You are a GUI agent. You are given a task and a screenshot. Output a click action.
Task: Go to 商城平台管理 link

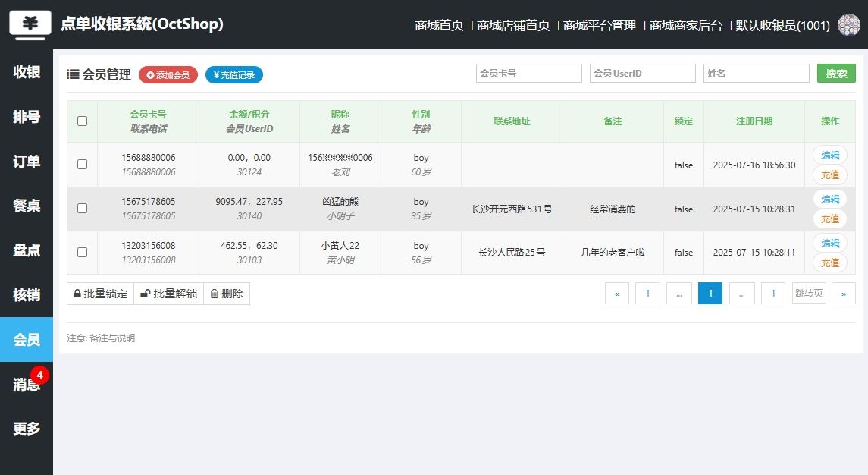(600, 26)
